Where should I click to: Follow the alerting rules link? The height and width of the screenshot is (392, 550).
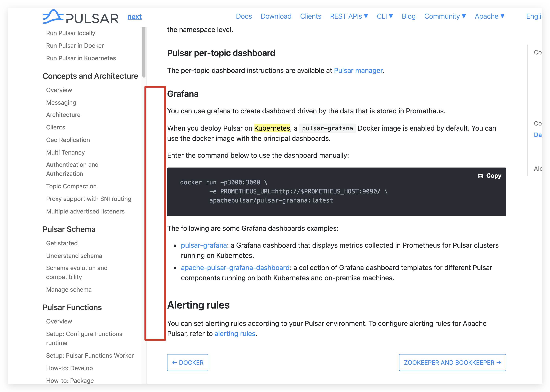tap(235, 334)
